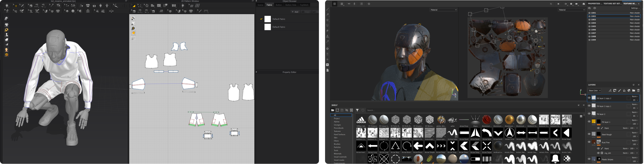Switch to the Button Hole tab

point(291,5)
